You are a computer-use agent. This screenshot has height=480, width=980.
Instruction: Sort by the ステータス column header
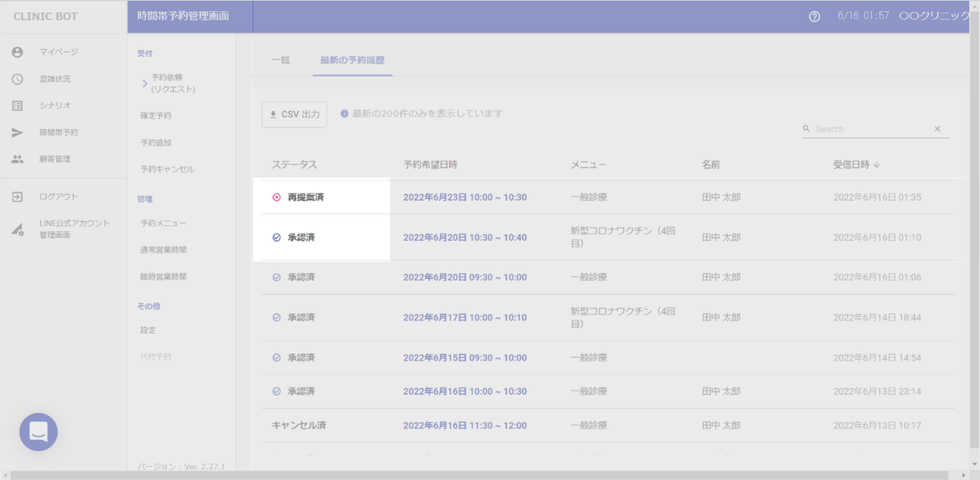click(x=294, y=165)
